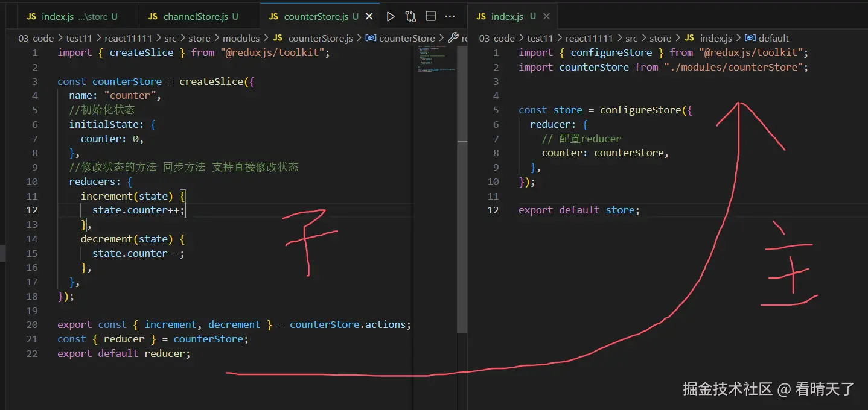868x410 pixels.
Task: Open 03-code breadcrumb in left editor
Action: pos(36,37)
